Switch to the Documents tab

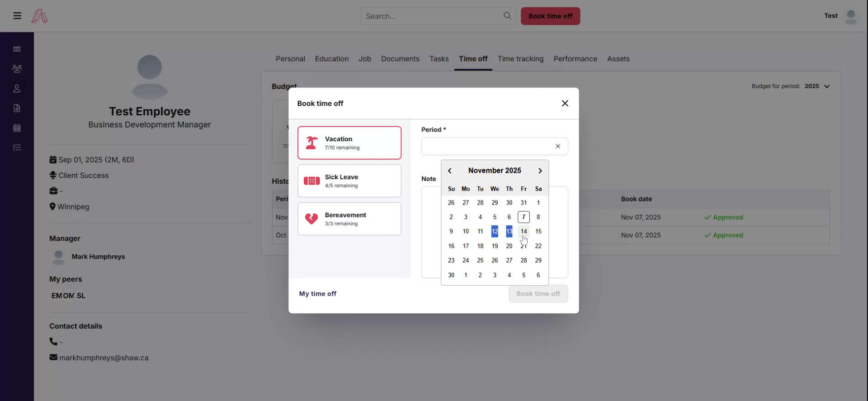[x=400, y=59]
